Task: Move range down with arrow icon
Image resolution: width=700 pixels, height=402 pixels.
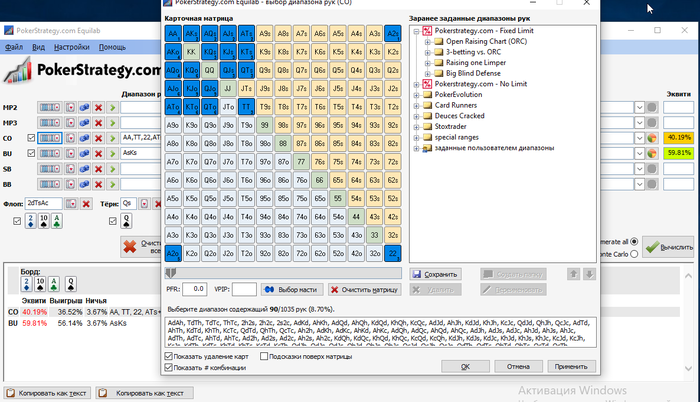Action: (589, 274)
